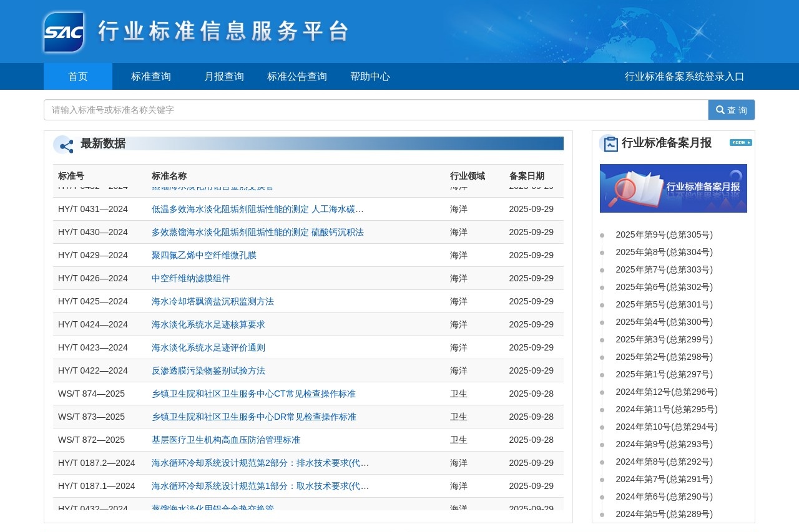Open the 帮助中心 page
The width and height of the screenshot is (799, 532).
point(370,77)
